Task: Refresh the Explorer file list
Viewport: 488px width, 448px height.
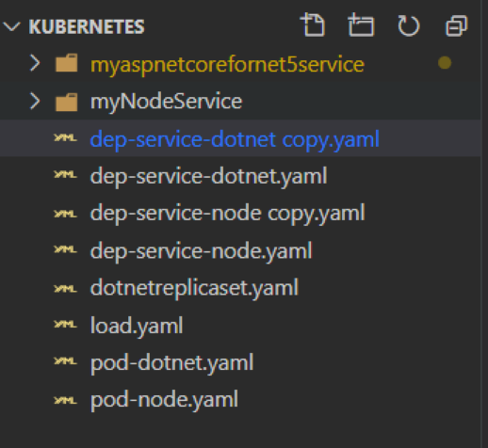Action: coord(408,25)
